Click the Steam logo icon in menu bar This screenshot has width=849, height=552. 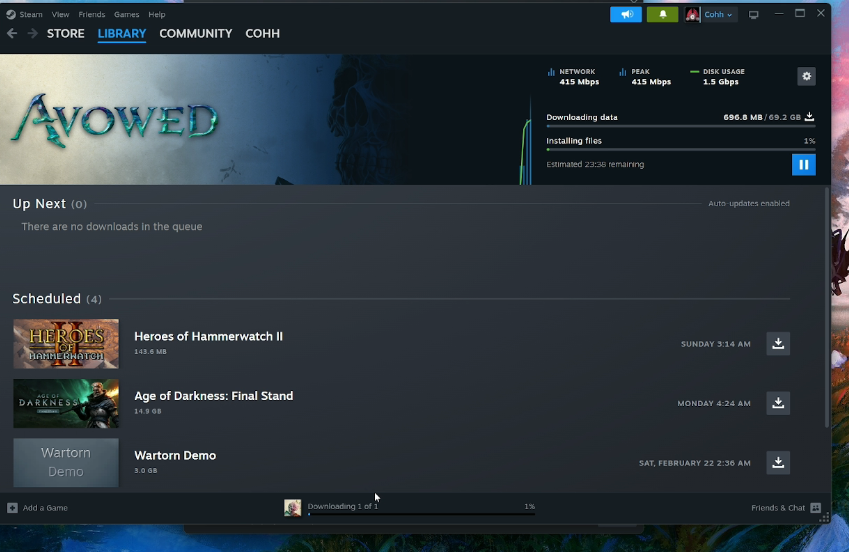11,15
